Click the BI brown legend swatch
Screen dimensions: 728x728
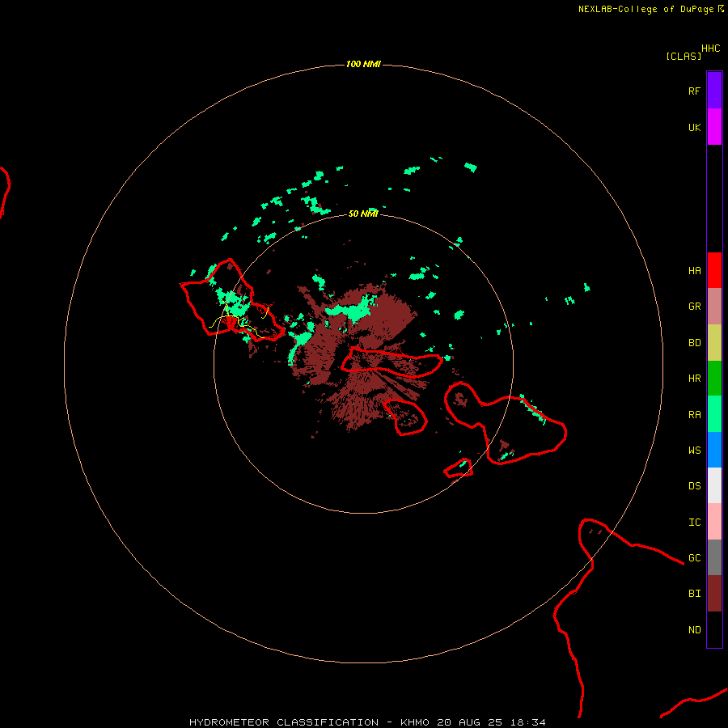coord(714,594)
